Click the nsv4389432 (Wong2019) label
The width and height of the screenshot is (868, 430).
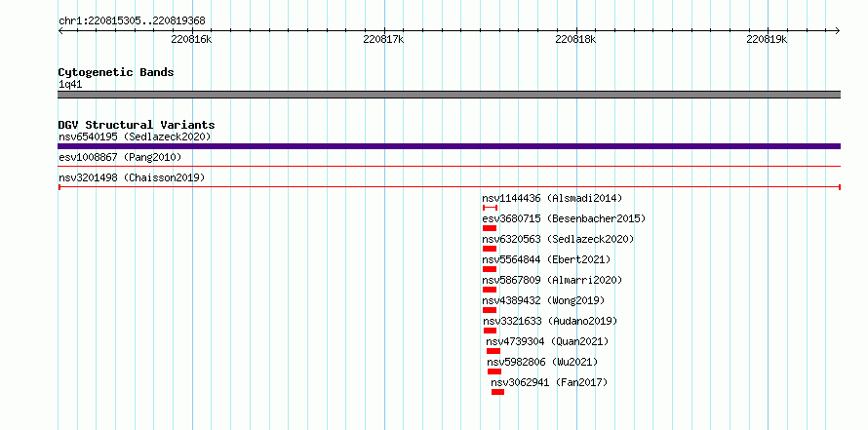(543, 300)
